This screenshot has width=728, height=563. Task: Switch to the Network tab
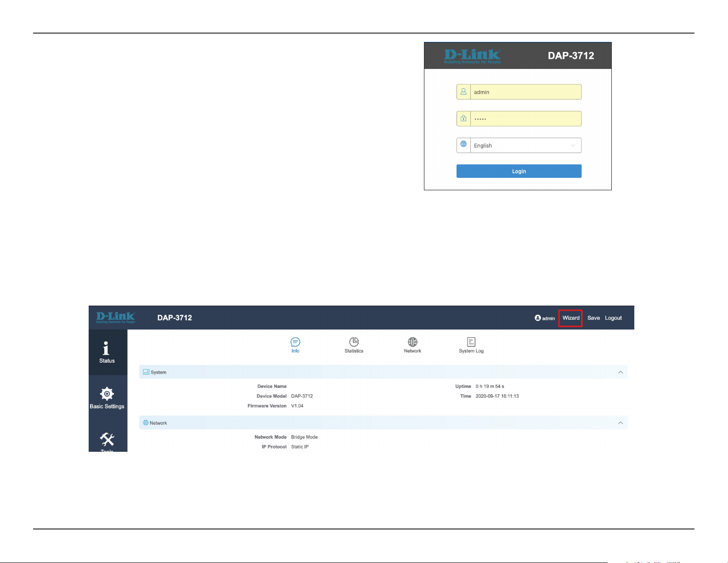412,345
